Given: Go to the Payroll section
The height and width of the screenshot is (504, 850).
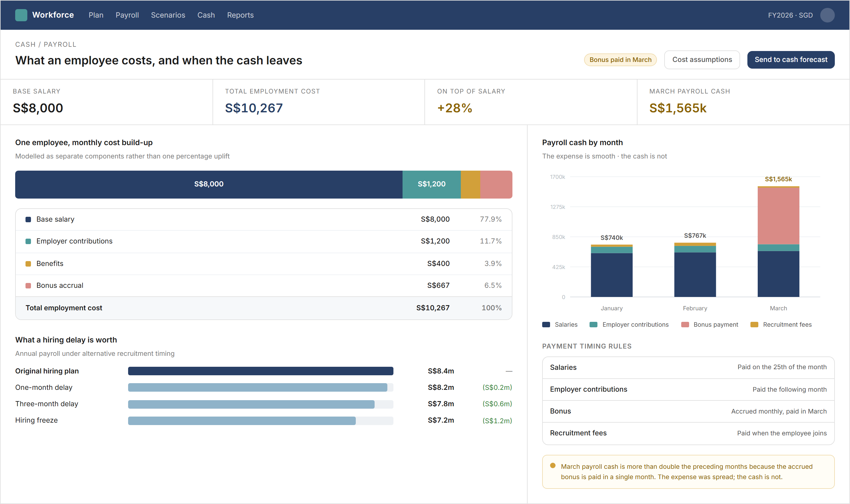Looking at the screenshot, I should tap(127, 15).
